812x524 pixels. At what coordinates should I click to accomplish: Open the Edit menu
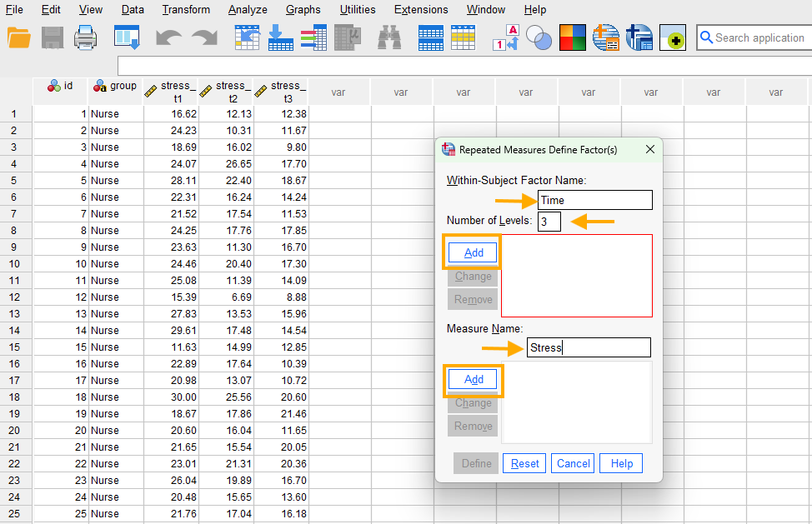[x=51, y=9]
